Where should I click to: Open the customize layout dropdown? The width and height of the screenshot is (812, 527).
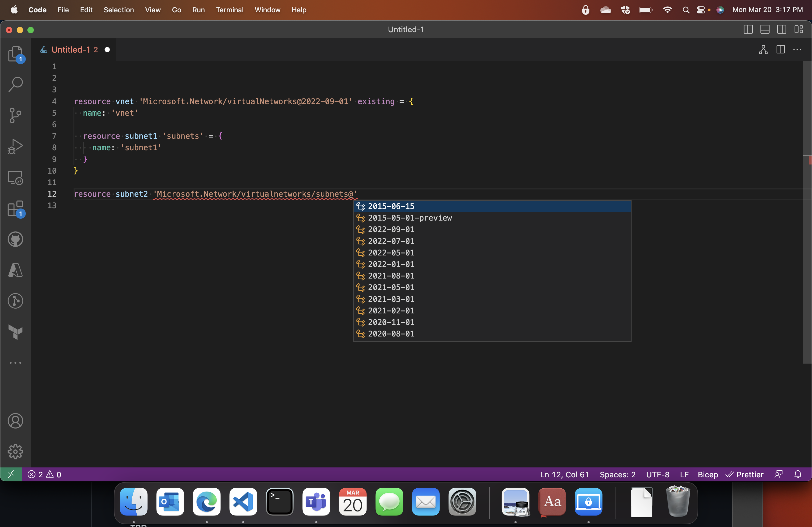coord(799,29)
